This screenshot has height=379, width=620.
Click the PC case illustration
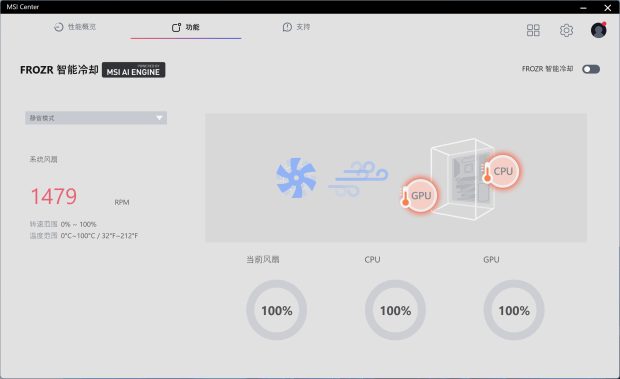click(x=462, y=179)
